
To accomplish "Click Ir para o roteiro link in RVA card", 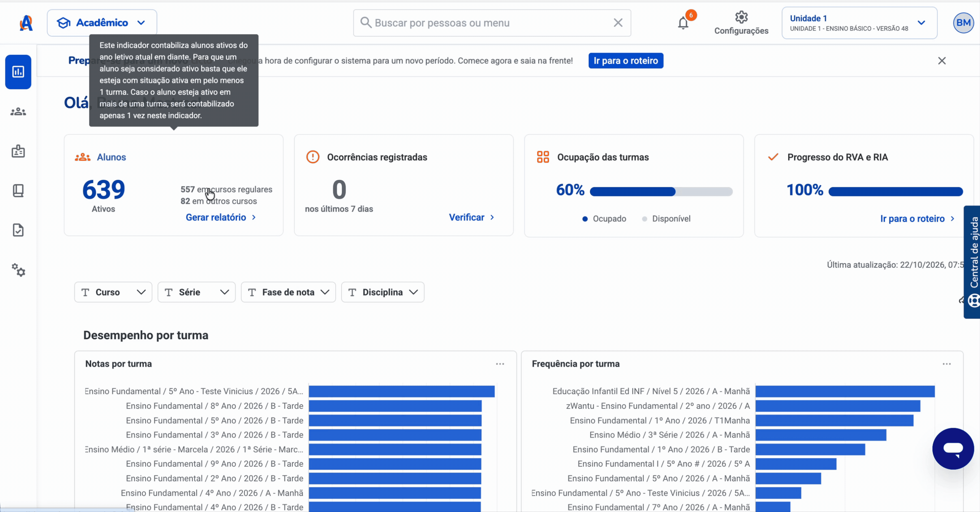I will pos(917,219).
